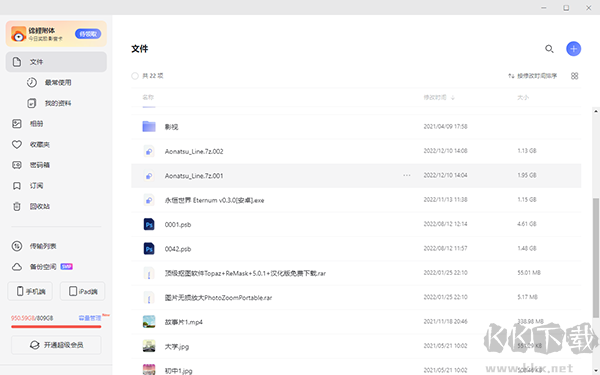Sort by the 名称 column header
Image resolution: width=600 pixels, height=375 pixels.
coord(148,97)
